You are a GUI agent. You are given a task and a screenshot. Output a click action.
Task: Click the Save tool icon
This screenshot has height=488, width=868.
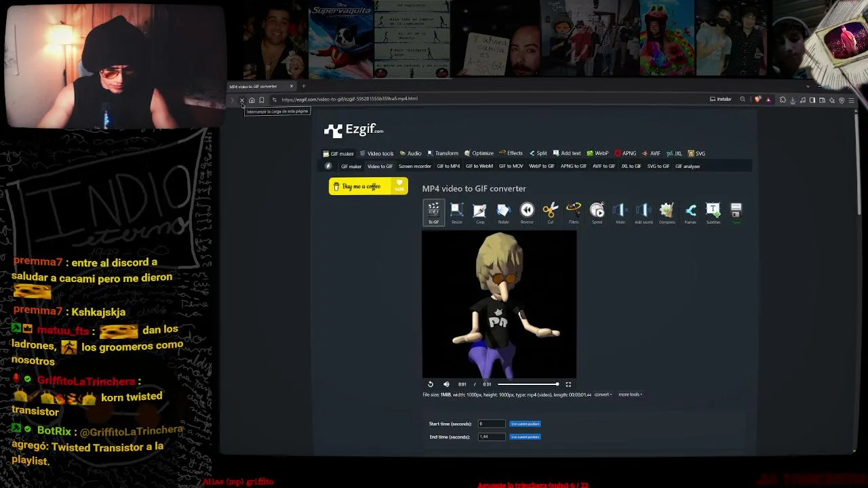pos(736,212)
